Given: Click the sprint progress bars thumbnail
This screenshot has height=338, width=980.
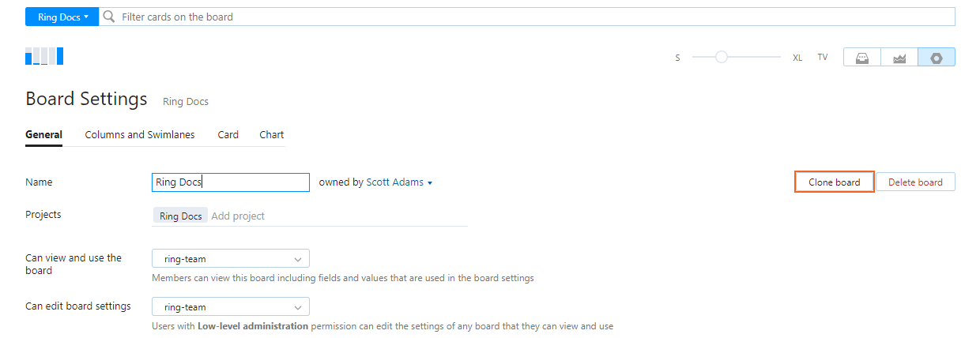Looking at the screenshot, I should (44, 56).
